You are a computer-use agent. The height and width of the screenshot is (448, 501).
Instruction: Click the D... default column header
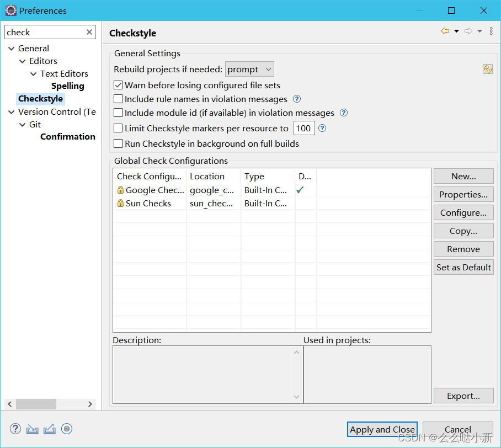306,177
